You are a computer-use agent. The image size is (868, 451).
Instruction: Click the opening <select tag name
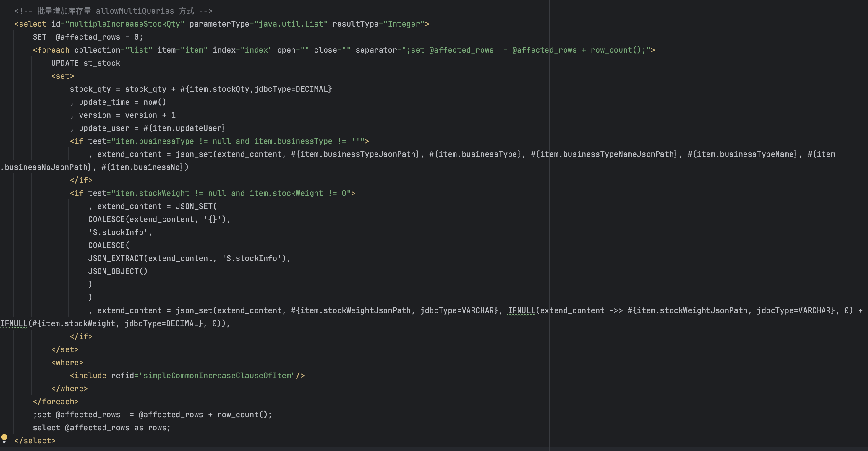(x=30, y=24)
